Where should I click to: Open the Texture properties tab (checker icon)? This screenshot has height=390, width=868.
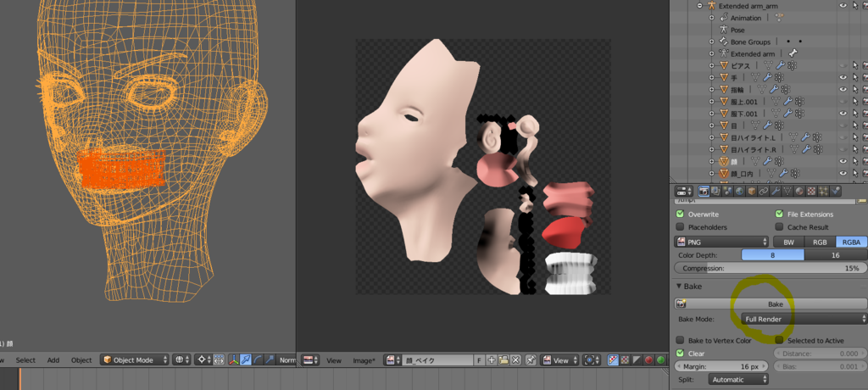pyautogui.click(x=811, y=191)
